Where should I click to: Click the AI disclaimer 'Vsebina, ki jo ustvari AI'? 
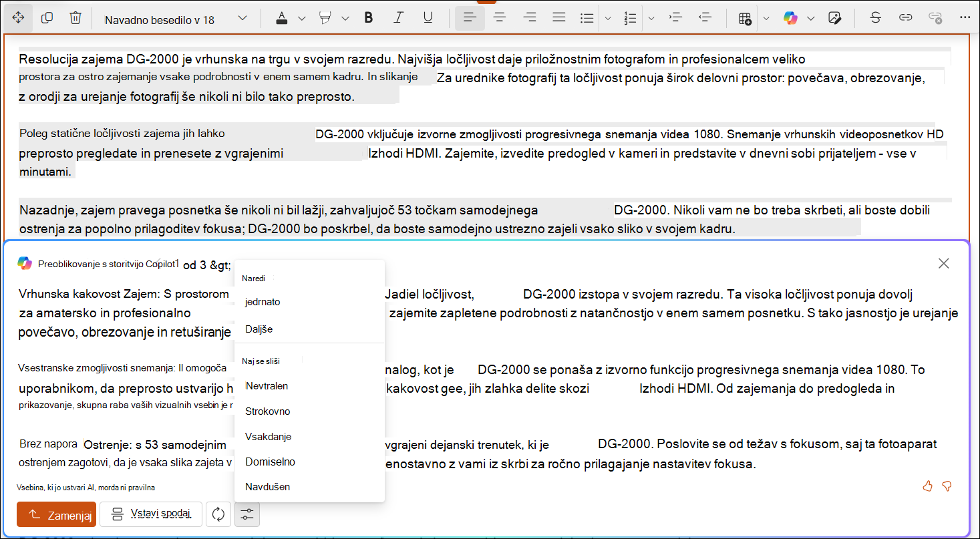pos(87,488)
